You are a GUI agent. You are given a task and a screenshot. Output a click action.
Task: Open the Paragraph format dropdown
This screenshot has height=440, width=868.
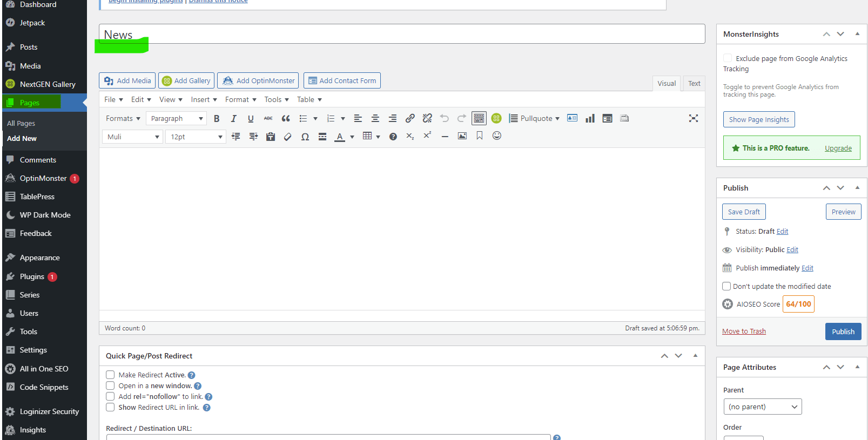[x=177, y=119]
